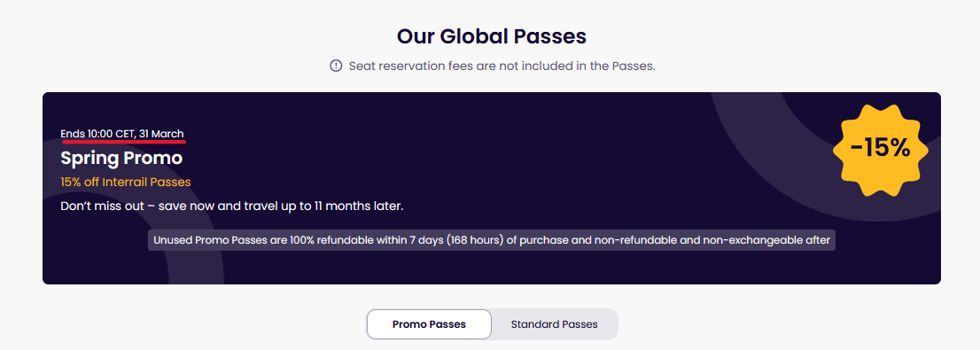Click the refund policy notice pill
Image resolution: width=980 pixels, height=350 pixels.
click(x=491, y=240)
